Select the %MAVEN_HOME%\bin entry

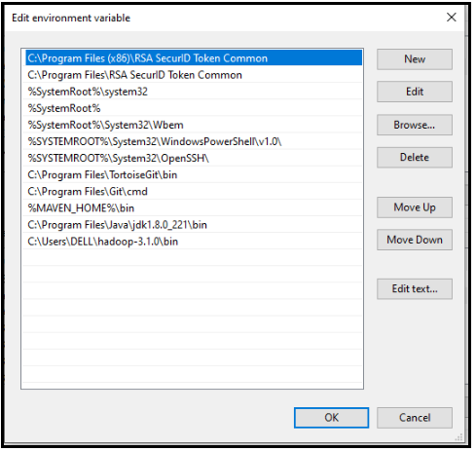coord(194,207)
